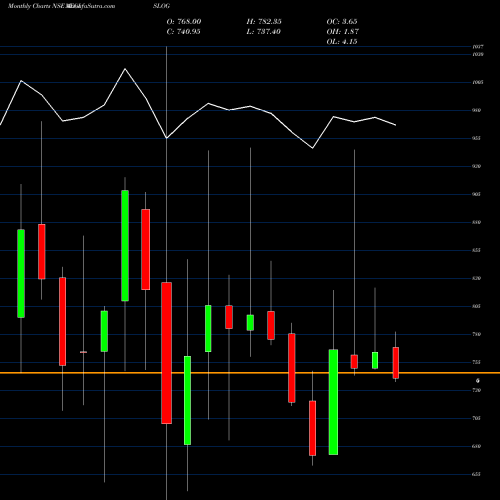
Task: Click the 805 price axis label
Action: coord(476,306)
